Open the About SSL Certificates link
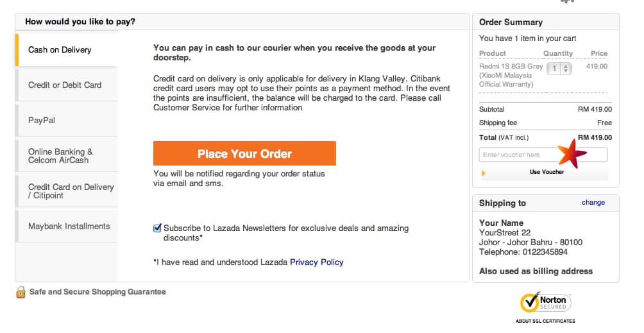644x333 pixels. point(545,321)
